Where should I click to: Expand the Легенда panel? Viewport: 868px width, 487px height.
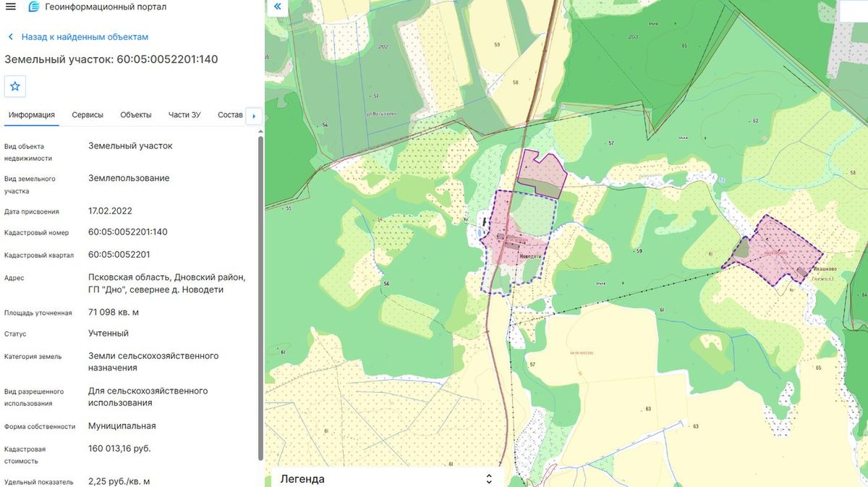(x=489, y=479)
